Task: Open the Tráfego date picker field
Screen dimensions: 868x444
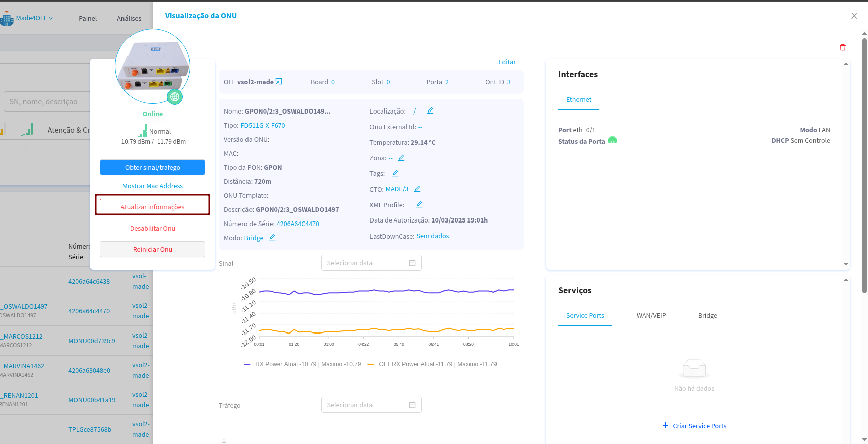Action: pos(371,405)
